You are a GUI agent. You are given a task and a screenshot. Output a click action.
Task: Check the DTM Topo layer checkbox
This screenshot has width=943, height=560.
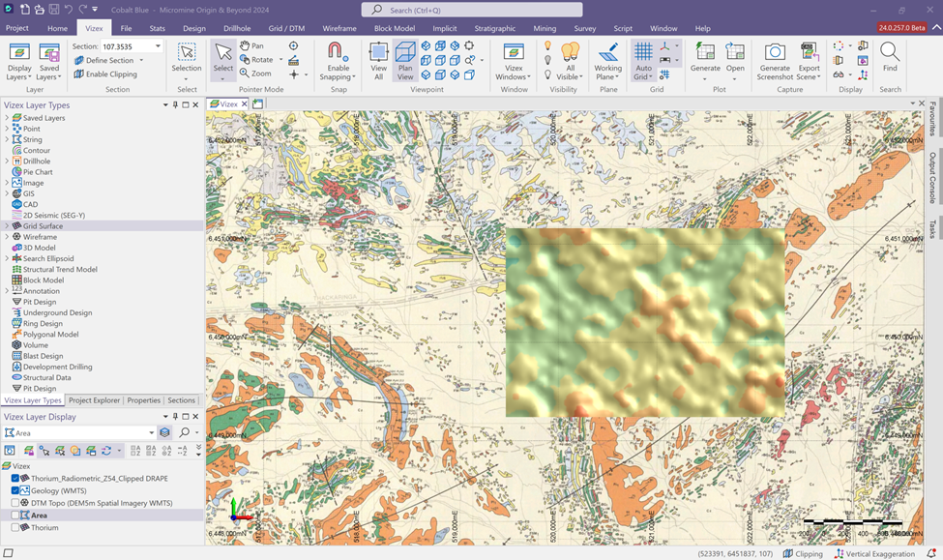[15, 503]
